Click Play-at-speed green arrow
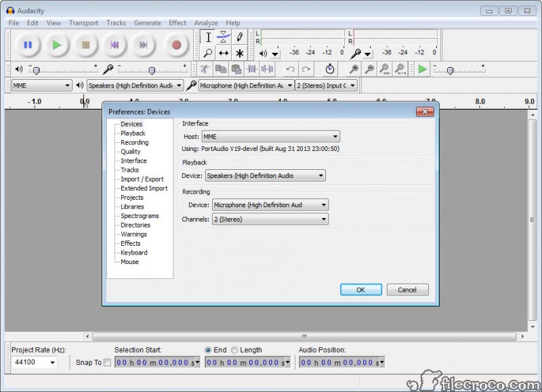The image size is (542, 392). pyautogui.click(x=422, y=70)
